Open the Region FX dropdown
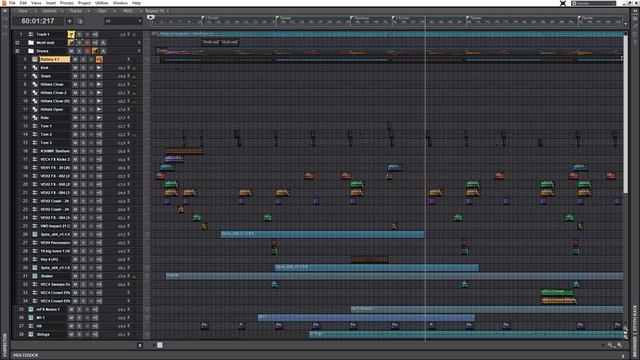Screen dimensions: 640x360 (157, 11)
